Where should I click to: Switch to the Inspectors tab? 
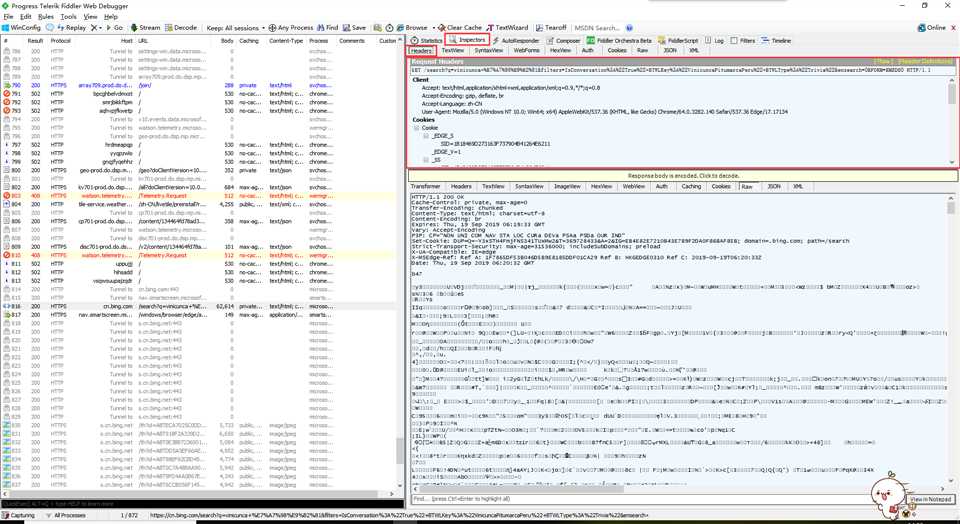[468, 40]
